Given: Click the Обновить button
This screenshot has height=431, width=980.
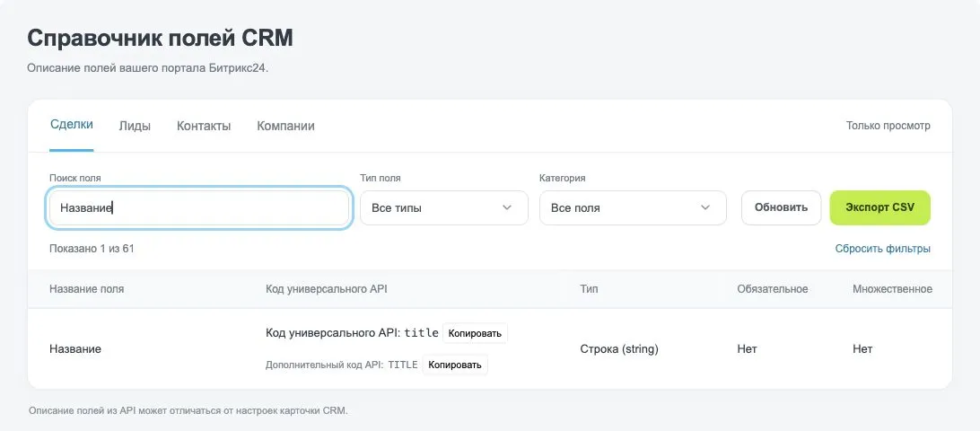Looking at the screenshot, I should pyautogui.click(x=781, y=207).
